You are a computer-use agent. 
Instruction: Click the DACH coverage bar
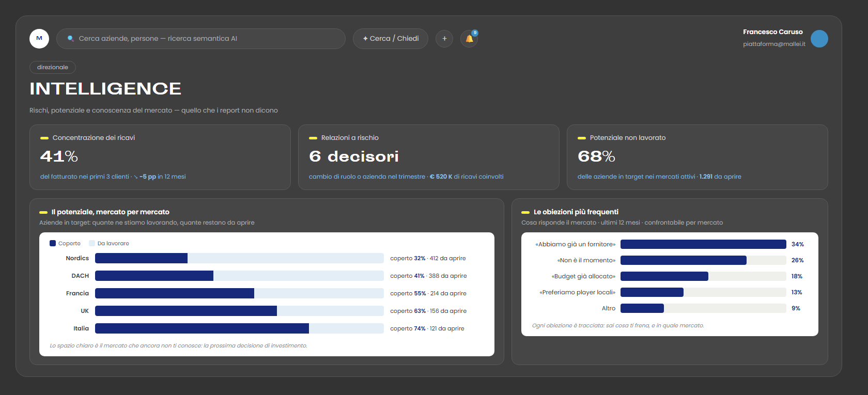[239, 276]
